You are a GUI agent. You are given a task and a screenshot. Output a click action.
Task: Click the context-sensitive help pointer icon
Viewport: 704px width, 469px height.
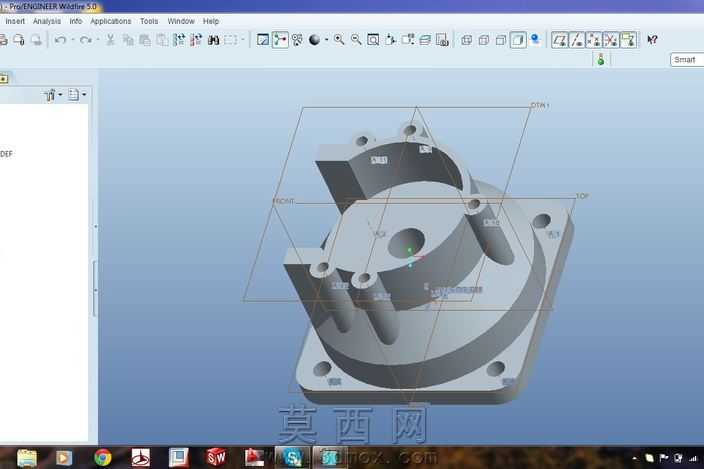(652, 40)
